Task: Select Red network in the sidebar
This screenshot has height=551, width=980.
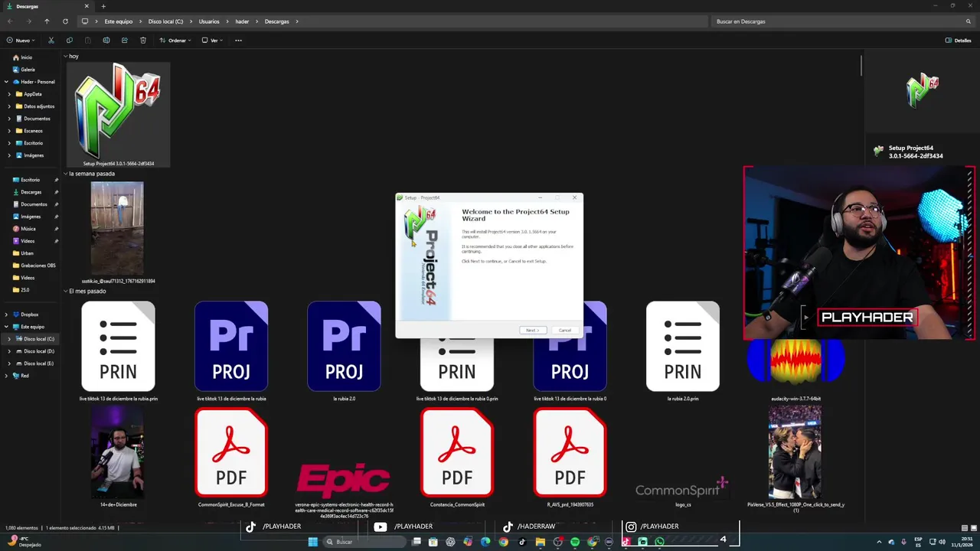Action: click(x=24, y=376)
